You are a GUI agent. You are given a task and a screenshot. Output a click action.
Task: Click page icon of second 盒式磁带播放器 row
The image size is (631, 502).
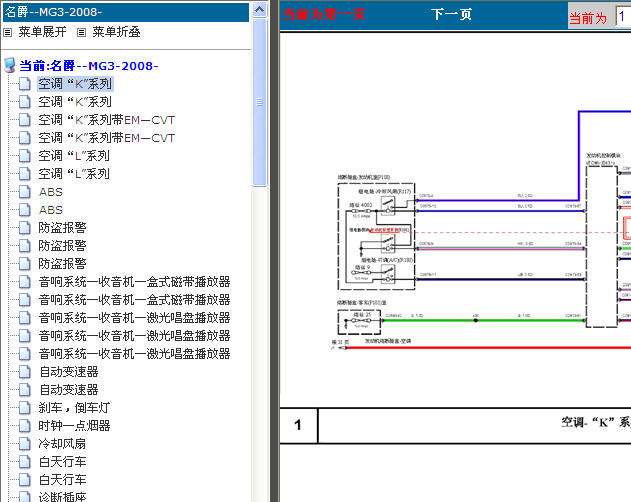click(x=25, y=300)
